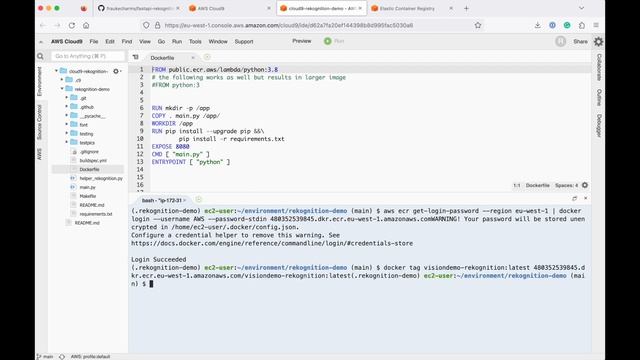640x360 pixels.
Task: Open the Run menu
Action: 177,42
